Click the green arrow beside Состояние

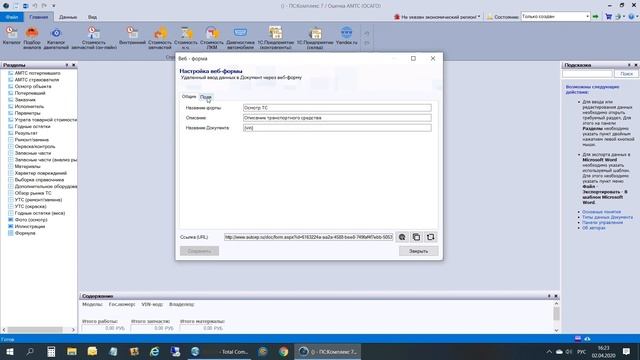pos(596,17)
